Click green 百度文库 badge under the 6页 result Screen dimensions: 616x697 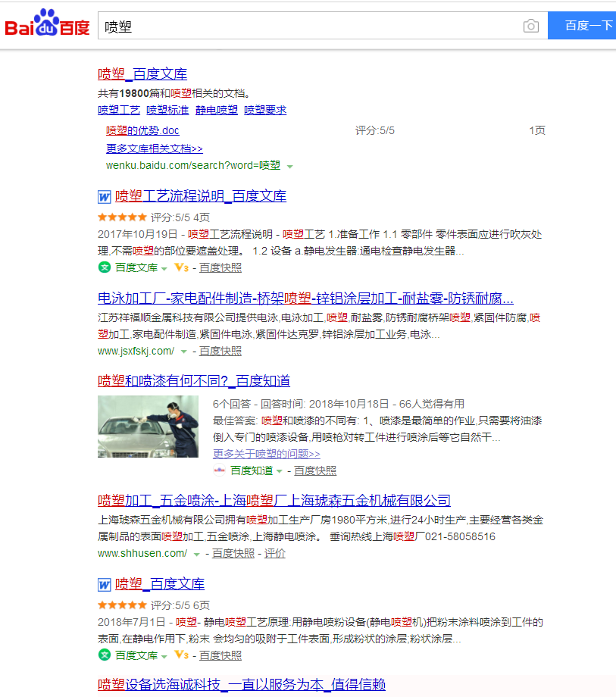105,655
